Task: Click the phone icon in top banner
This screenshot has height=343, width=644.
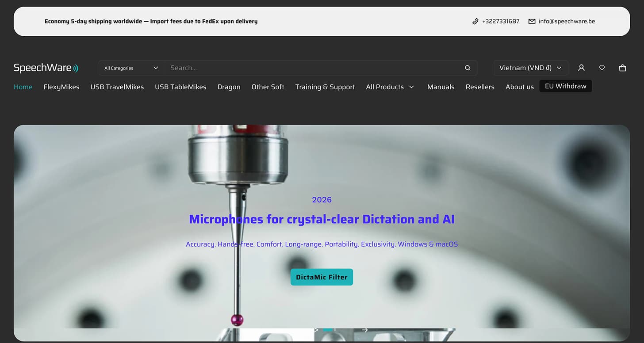Action: [x=475, y=21]
